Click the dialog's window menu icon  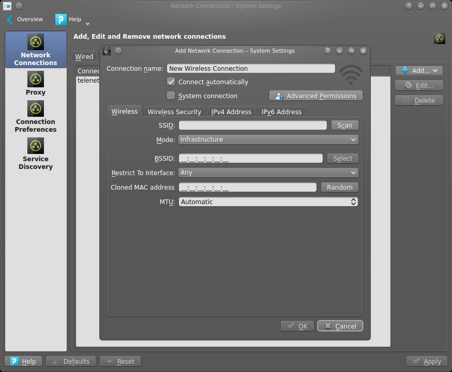[107, 51]
